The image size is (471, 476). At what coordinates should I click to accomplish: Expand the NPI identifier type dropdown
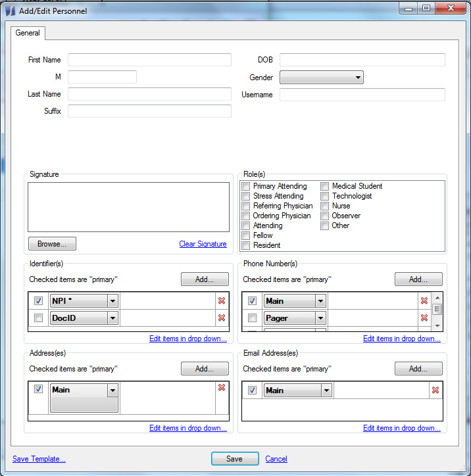coord(112,301)
